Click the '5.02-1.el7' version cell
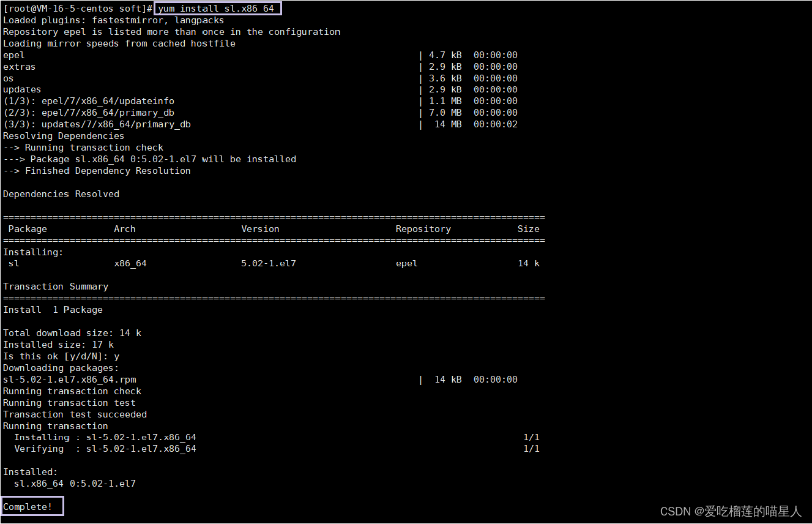The height and width of the screenshot is (524, 812). pos(269,263)
